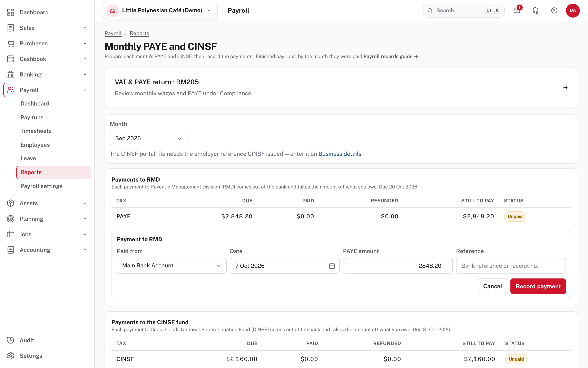Open the notifications inbox icon
This screenshot has height=368, width=588.
pyautogui.click(x=517, y=10)
